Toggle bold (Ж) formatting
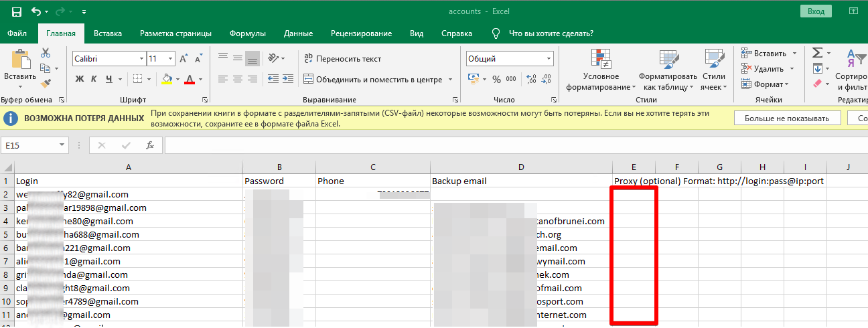 tap(80, 80)
